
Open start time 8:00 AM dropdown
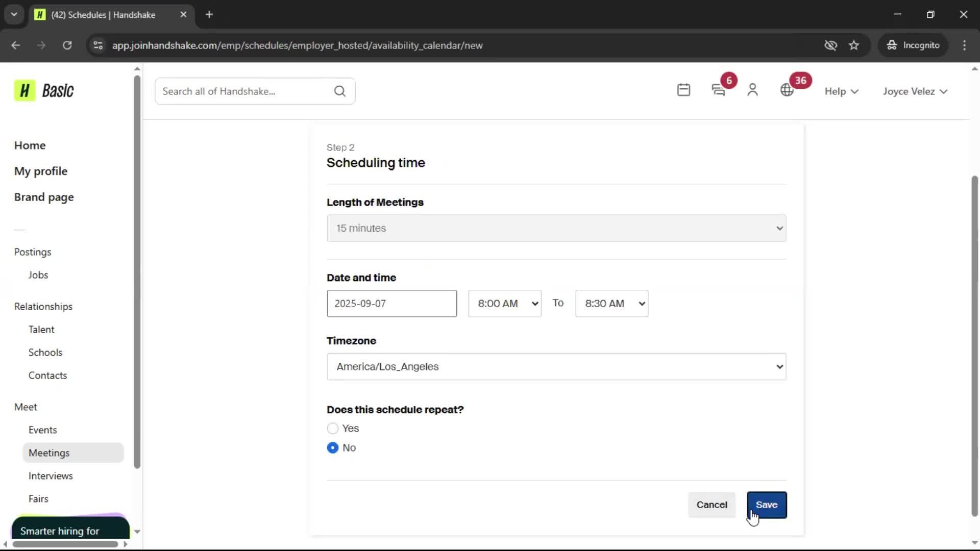[x=505, y=304]
